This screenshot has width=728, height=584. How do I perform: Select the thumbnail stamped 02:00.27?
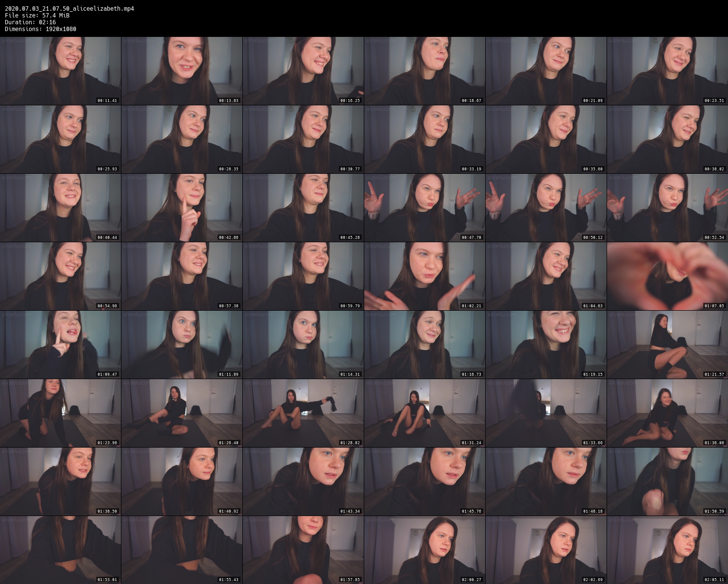tap(424, 550)
